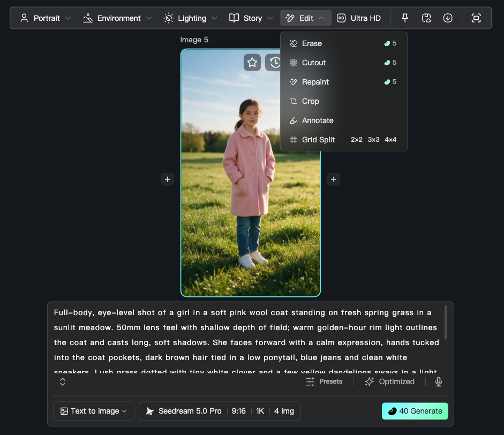Select Erase from the Edit menu
Viewport: 504px width, 435px height.
[344, 43]
